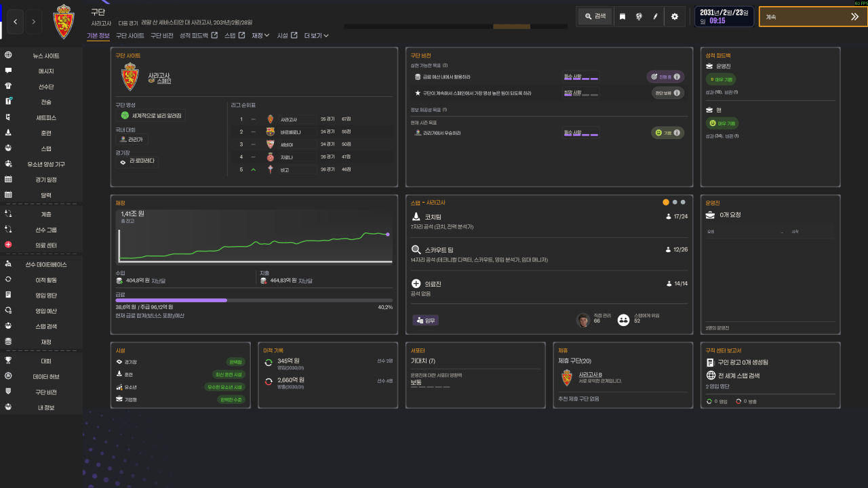
Task: Click the 임무 button in staff panel
Action: click(426, 320)
